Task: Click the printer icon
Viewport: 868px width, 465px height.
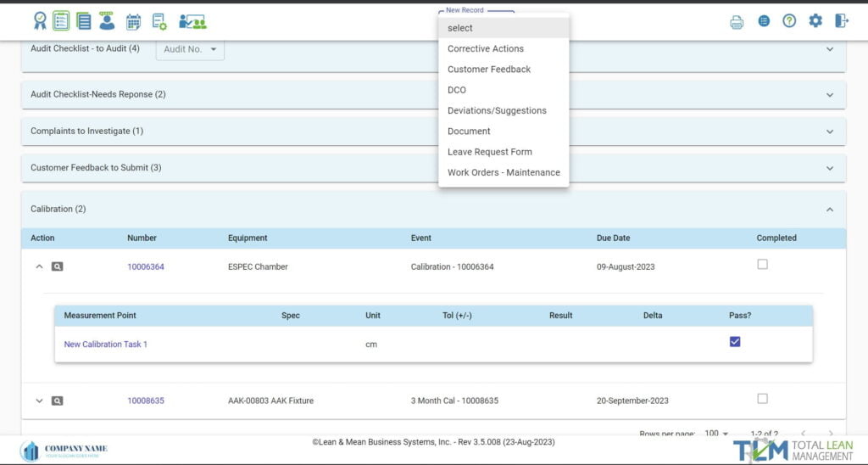Action: tap(737, 22)
